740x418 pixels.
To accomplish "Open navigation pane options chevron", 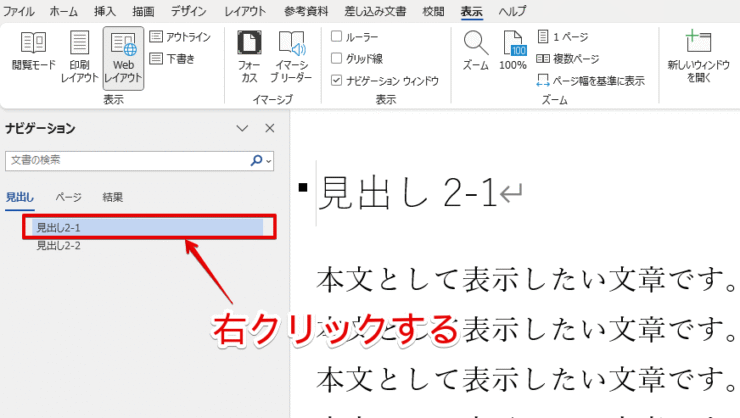I will (x=242, y=128).
